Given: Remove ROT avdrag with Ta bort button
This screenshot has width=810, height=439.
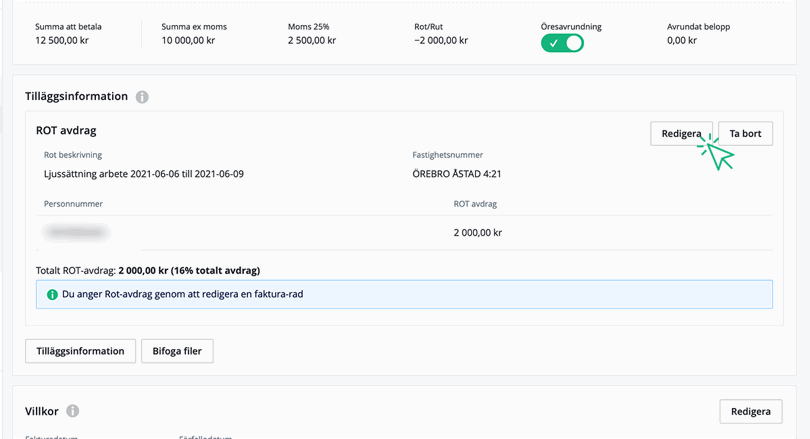Looking at the screenshot, I should tap(745, 134).
